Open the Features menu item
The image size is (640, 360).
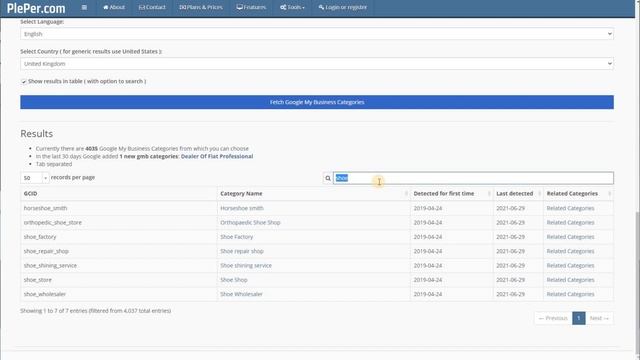(x=251, y=7)
